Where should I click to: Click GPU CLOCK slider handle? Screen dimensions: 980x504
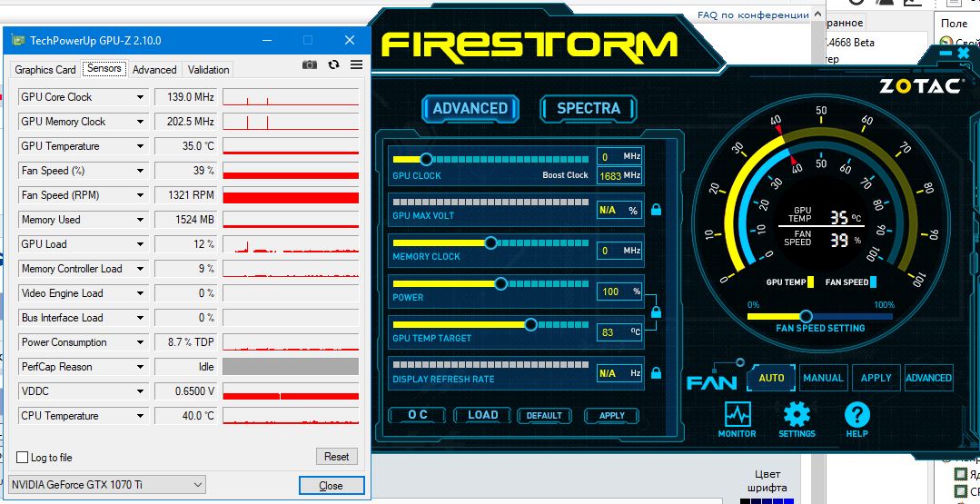tap(426, 159)
